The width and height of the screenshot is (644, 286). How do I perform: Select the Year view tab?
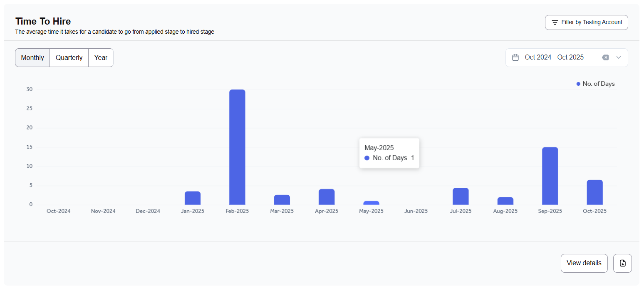pyautogui.click(x=101, y=58)
